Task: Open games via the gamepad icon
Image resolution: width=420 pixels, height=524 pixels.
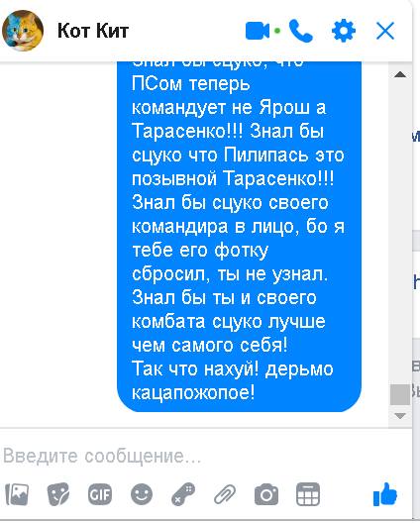Action: pos(183,494)
